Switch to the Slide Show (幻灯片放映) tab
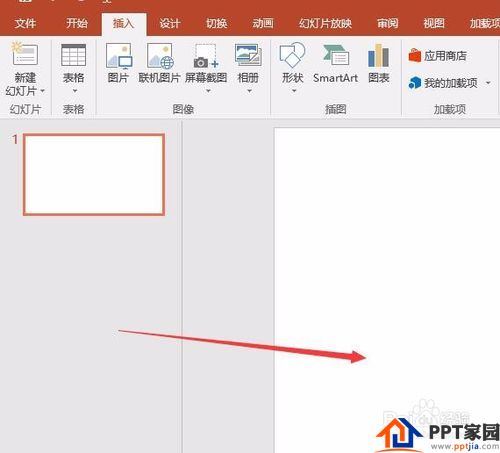 tap(325, 23)
